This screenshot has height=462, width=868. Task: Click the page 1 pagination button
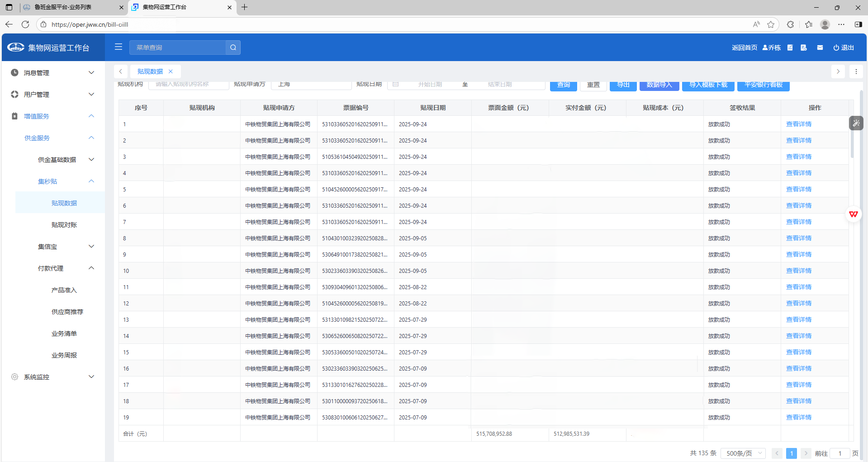click(791, 453)
